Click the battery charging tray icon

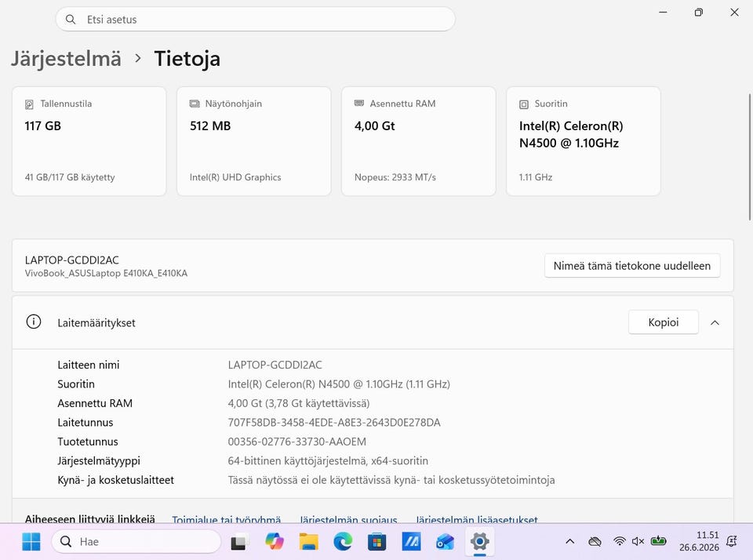(x=658, y=541)
